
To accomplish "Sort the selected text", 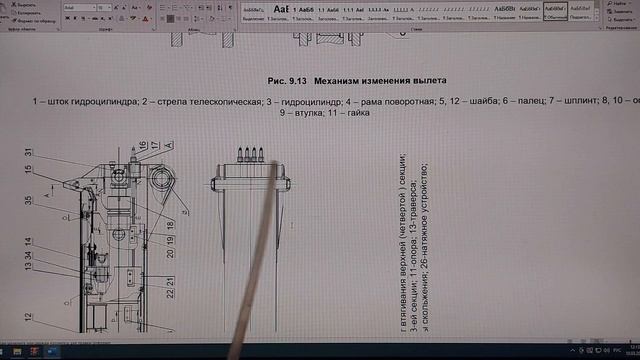I will point(220,8).
